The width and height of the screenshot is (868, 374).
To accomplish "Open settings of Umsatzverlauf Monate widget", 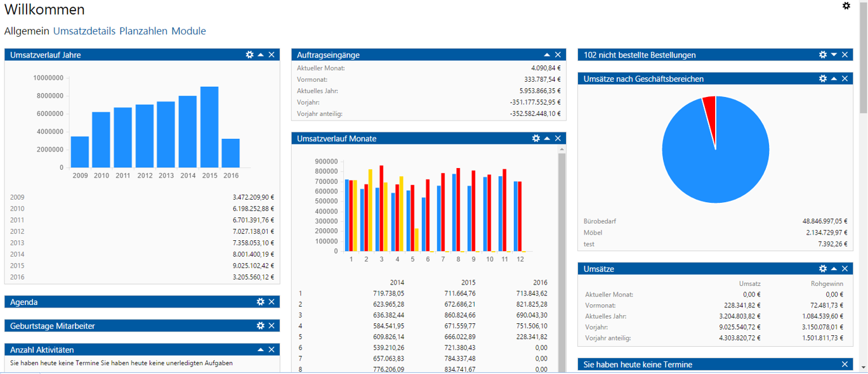I will pyautogui.click(x=536, y=139).
